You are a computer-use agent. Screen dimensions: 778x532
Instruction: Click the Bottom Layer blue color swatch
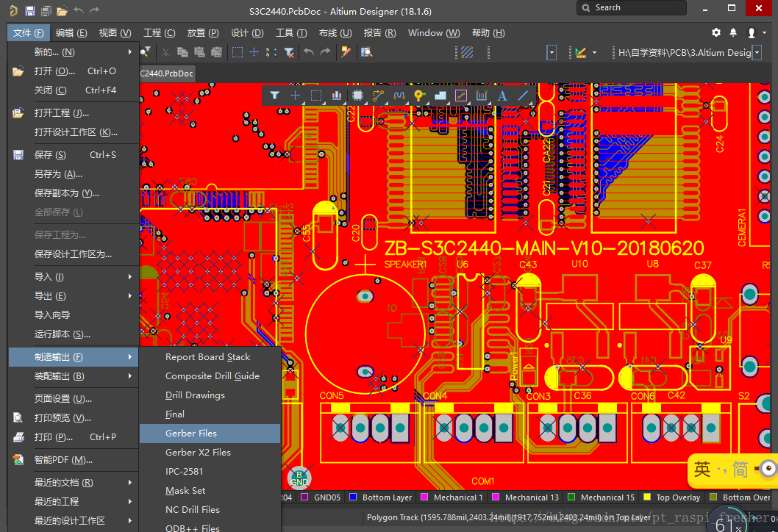point(353,497)
